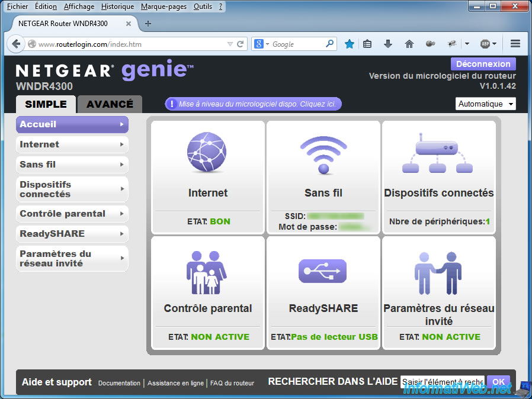Expand the Adblock Plus dropdown arrow

pyautogui.click(x=494, y=44)
